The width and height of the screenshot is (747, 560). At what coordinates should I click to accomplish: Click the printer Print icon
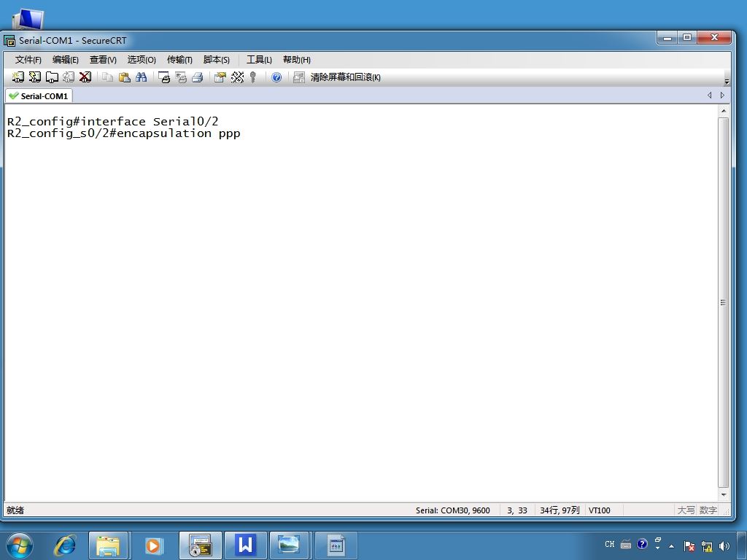coord(197,77)
